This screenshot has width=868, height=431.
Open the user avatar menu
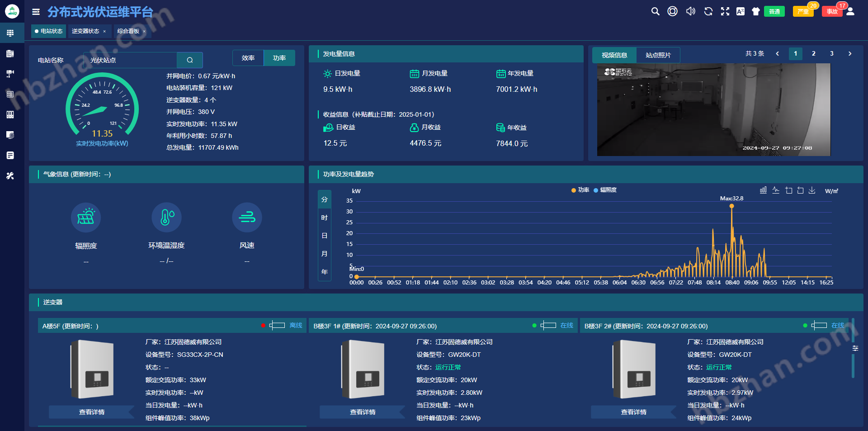coord(851,11)
